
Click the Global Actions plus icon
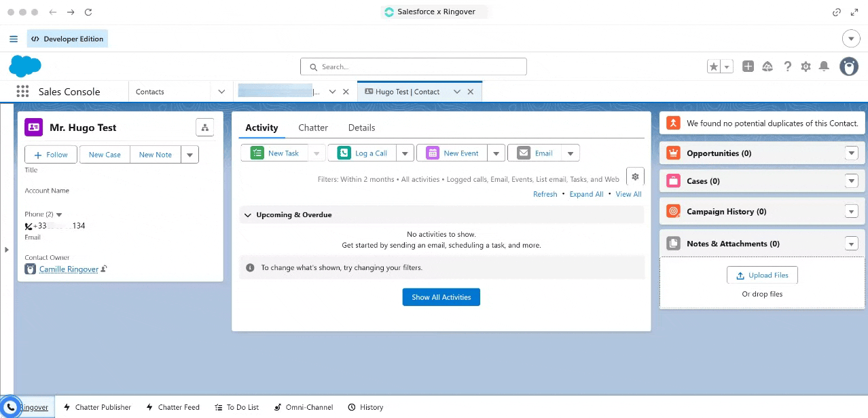click(x=748, y=66)
